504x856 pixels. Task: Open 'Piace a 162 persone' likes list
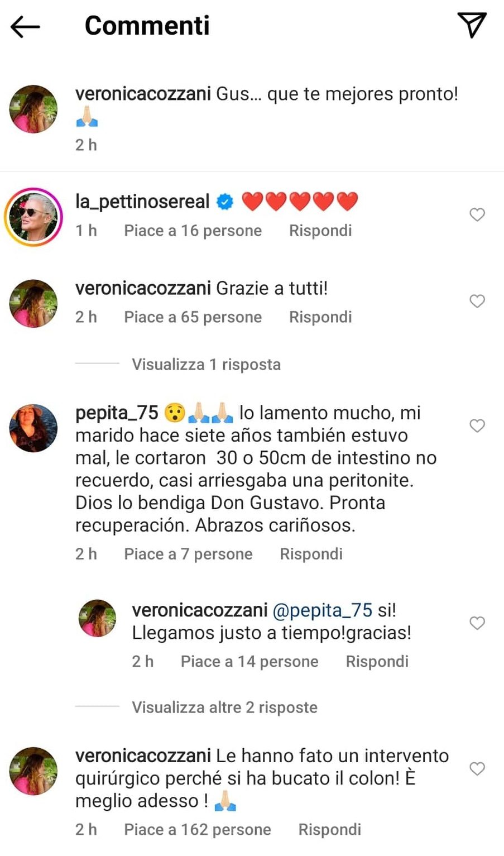coord(197,829)
